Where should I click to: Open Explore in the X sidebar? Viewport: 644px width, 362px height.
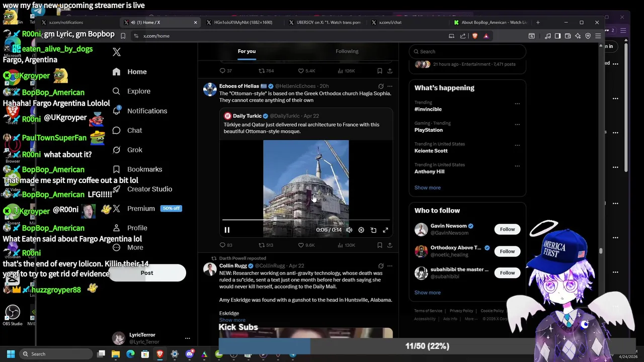pyautogui.click(x=132, y=91)
